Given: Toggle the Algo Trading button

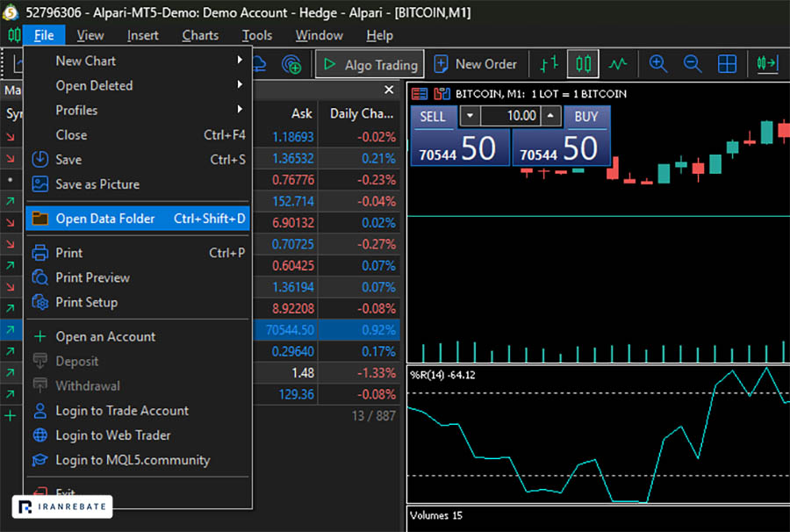Looking at the screenshot, I should click(x=370, y=64).
